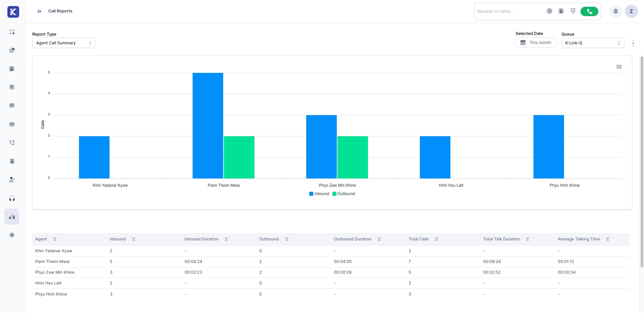Screen dimensions: 644x313
Task: Open the Queue dropdown K-Link-Q
Action: coord(592,43)
